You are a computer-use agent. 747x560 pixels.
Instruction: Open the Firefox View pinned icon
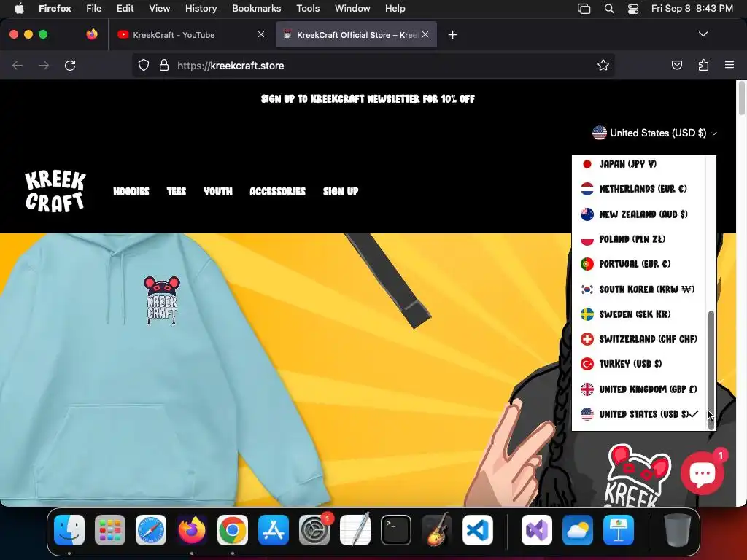point(92,34)
